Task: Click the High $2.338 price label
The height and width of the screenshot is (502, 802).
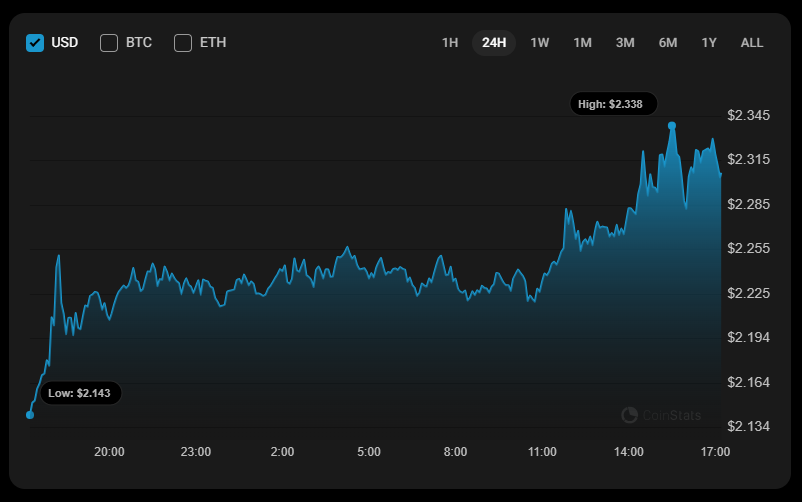Action: [x=613, y=103]
